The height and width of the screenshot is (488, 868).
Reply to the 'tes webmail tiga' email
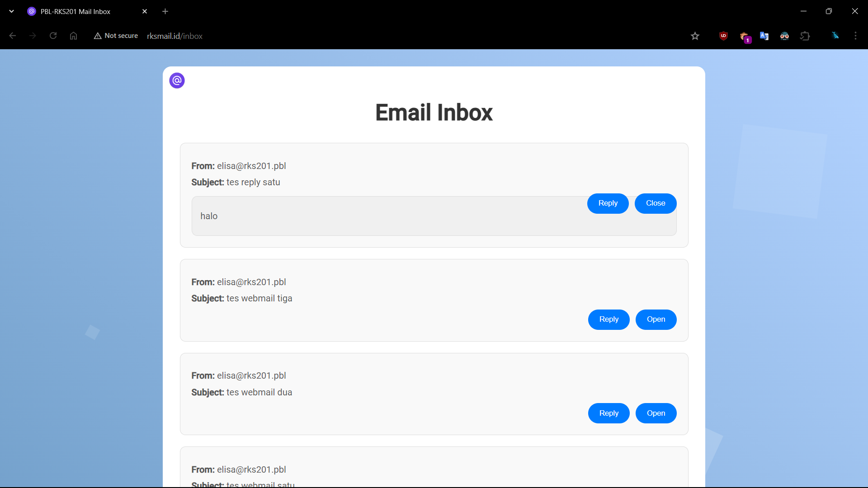pyautogui.click(x=609, y=319)
